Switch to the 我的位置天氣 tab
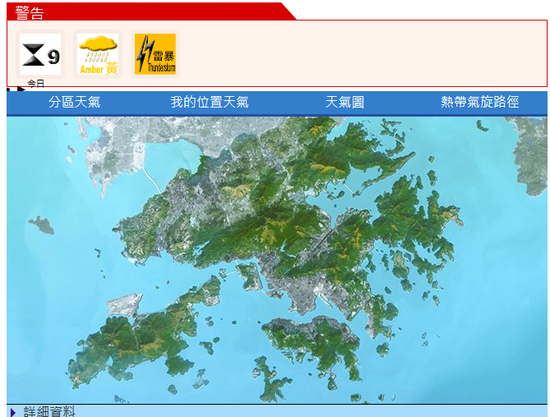The image size is (550, 417). tap(209, 102)
